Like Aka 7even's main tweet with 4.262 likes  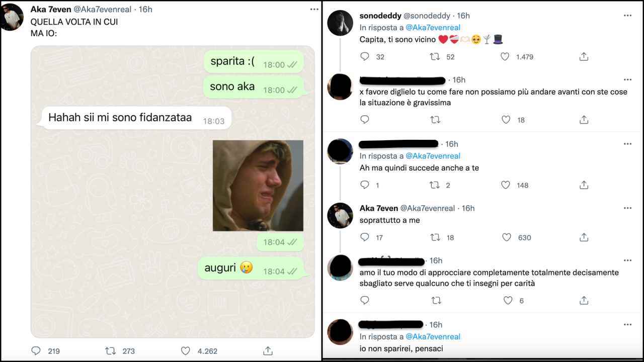(185, 350)
